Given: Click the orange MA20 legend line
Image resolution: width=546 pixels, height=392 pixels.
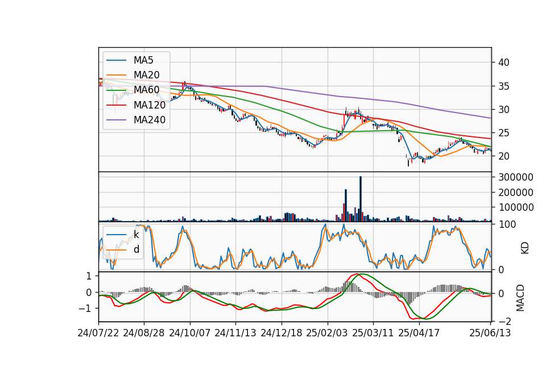Looking at the screenshot, I should click(x=116, y=76).
